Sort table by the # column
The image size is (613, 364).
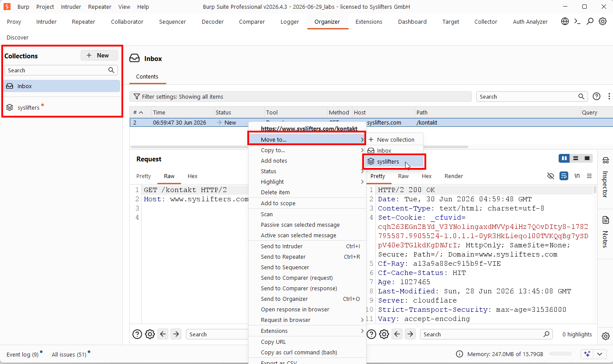(140, 112)
